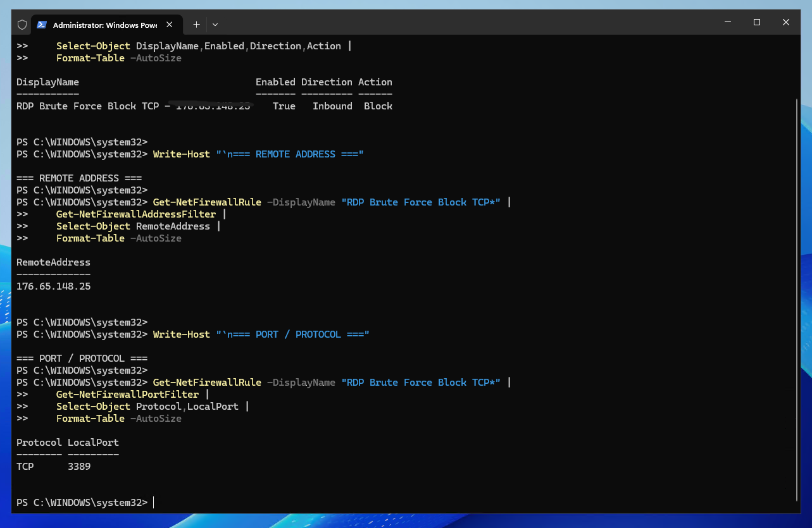
Task: Click the DisplayName column header
Action: 48,82
